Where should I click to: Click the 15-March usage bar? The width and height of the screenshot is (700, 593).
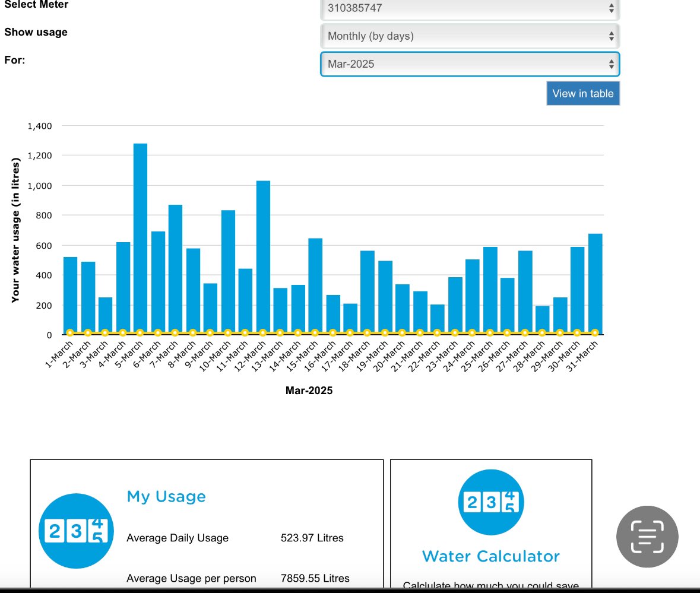pos(315,287)
